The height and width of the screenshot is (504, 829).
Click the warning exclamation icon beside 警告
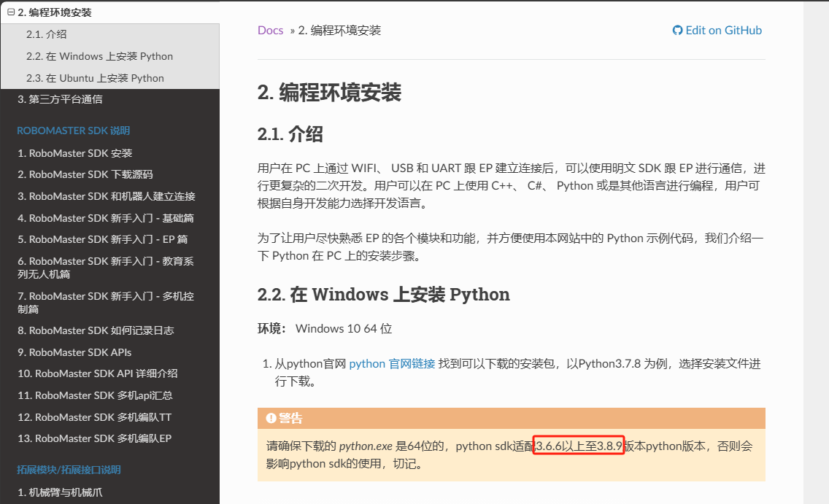click(271, 419)
